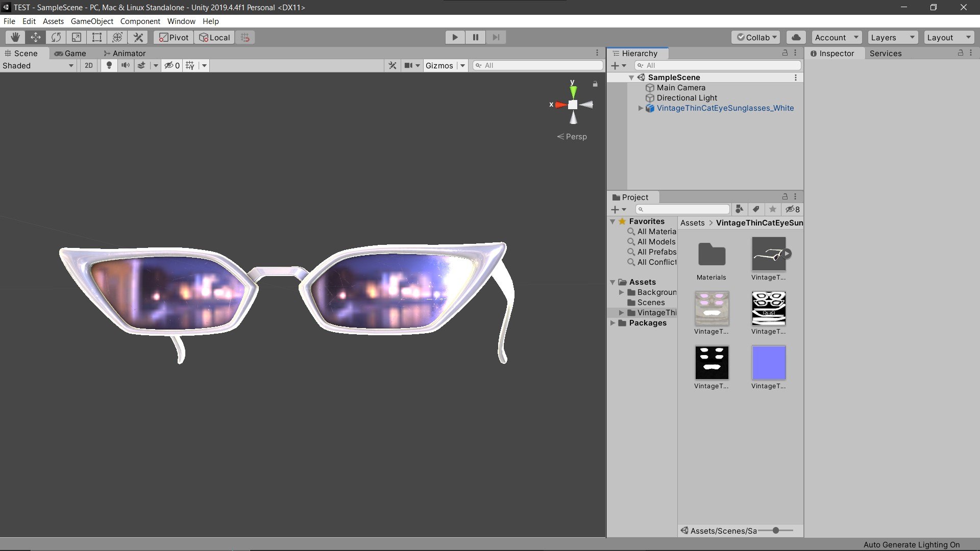980x551 pixels.
Task: Open the Layers dropdown
Action: coord(893,37)
